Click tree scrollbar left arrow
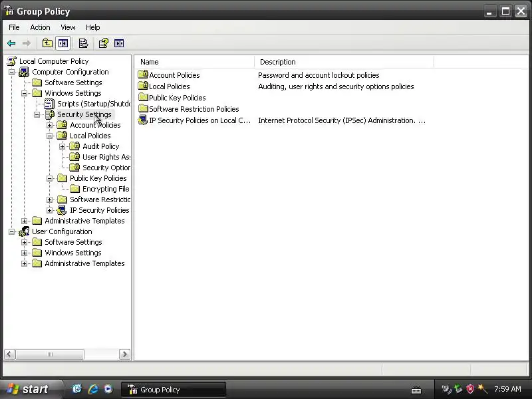The height and width of the screenshot is (399, 532). click(9, 354)
